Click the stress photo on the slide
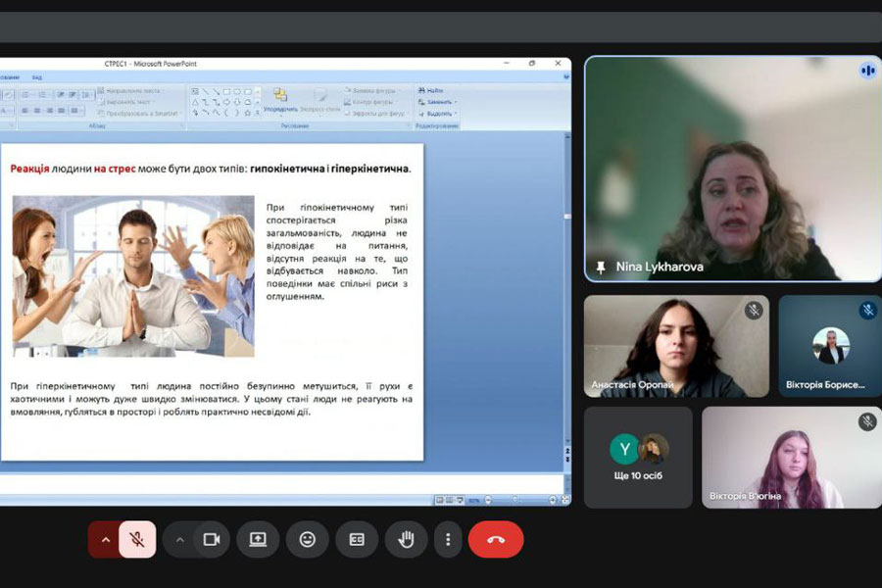 133,276
